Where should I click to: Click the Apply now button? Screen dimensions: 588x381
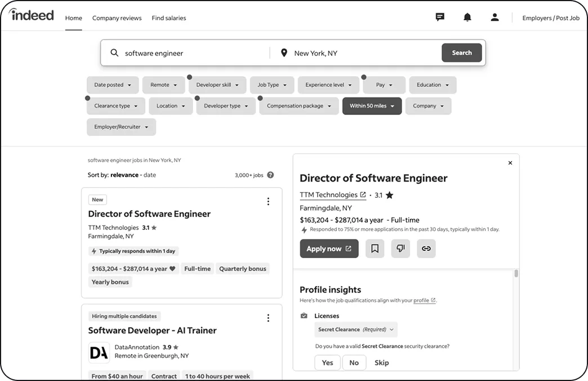pos(329,249)
